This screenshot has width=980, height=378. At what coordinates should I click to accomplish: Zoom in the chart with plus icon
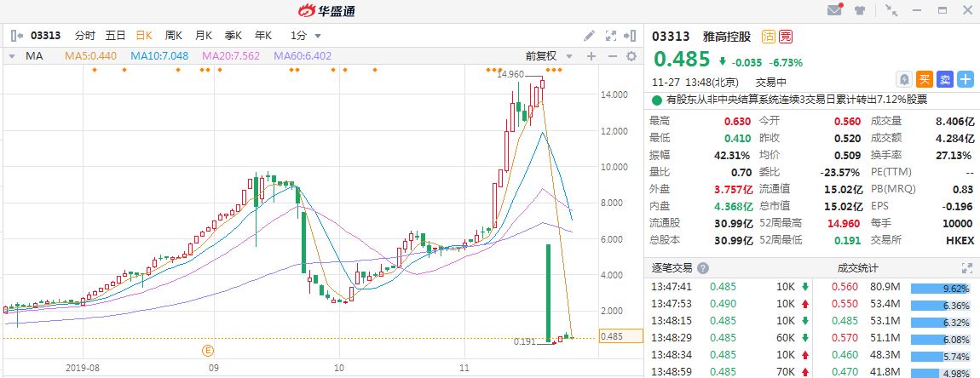591,56
